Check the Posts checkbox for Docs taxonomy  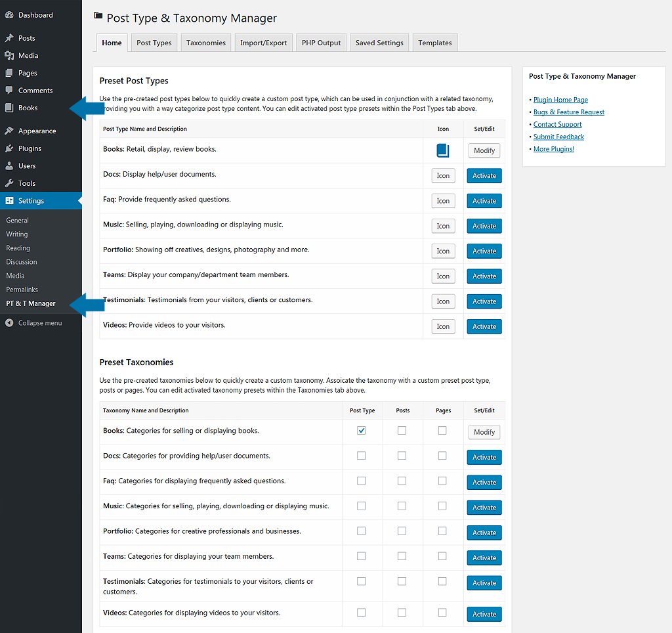402,456
